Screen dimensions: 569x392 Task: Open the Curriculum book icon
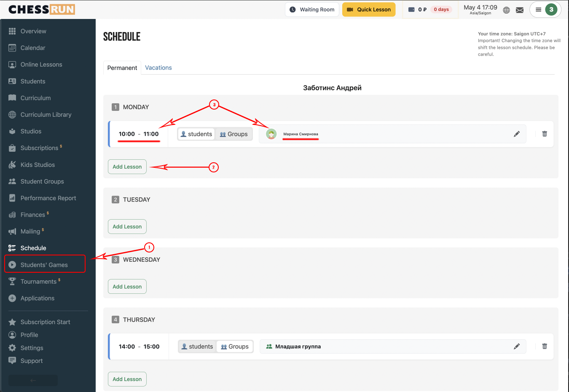pos(12,98)
